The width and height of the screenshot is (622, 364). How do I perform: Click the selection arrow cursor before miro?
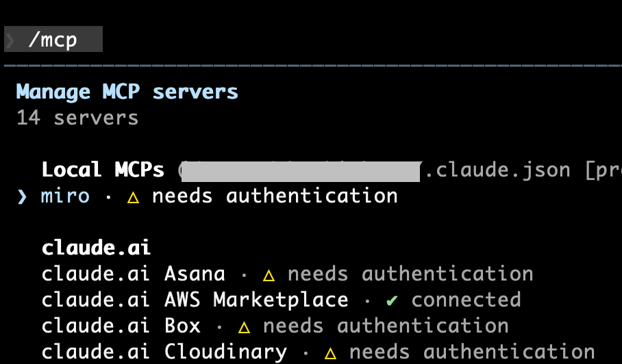click(23, 197)
